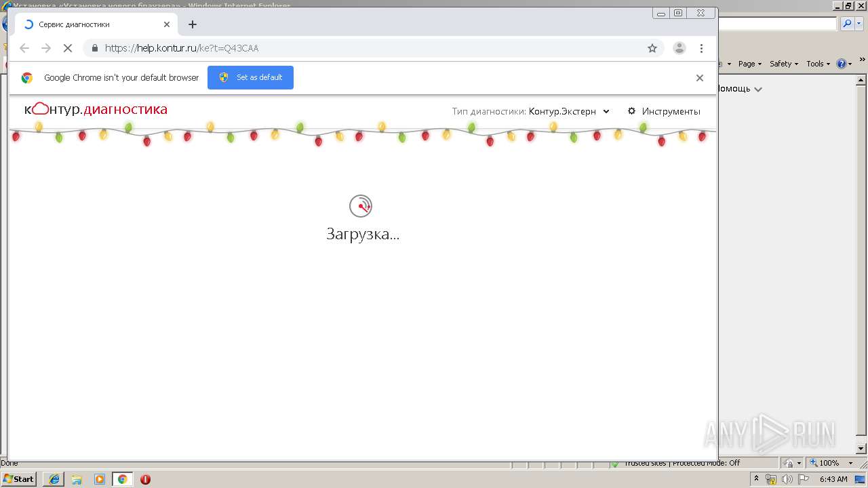The height and width of the screenshot is (488, 868).
Task: Click the volume speaker tray icon
Action: click(787, 479)
